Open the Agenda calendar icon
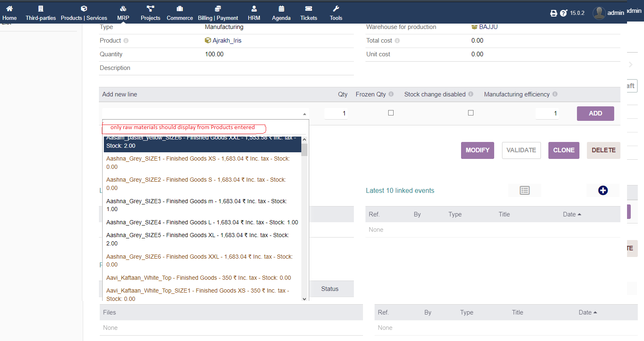Screen dimensions: 644x341 tap(281, 8)
